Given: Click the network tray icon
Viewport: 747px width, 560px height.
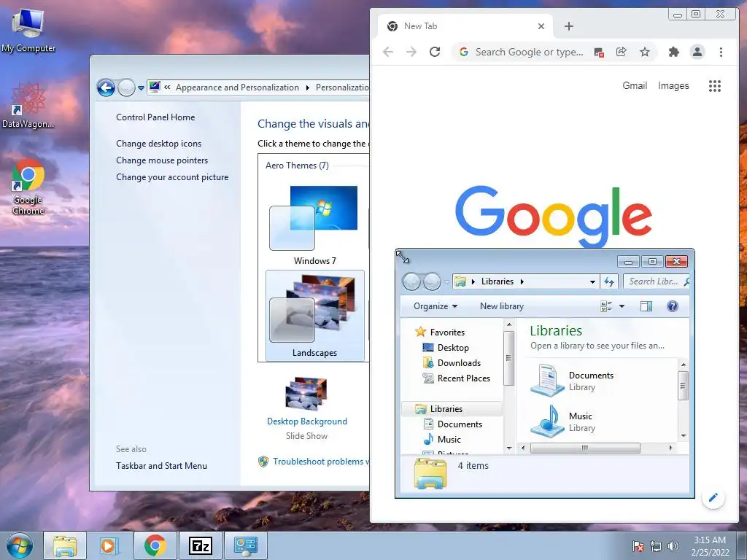Looking at the screenshot, I should tap(656, 545).
